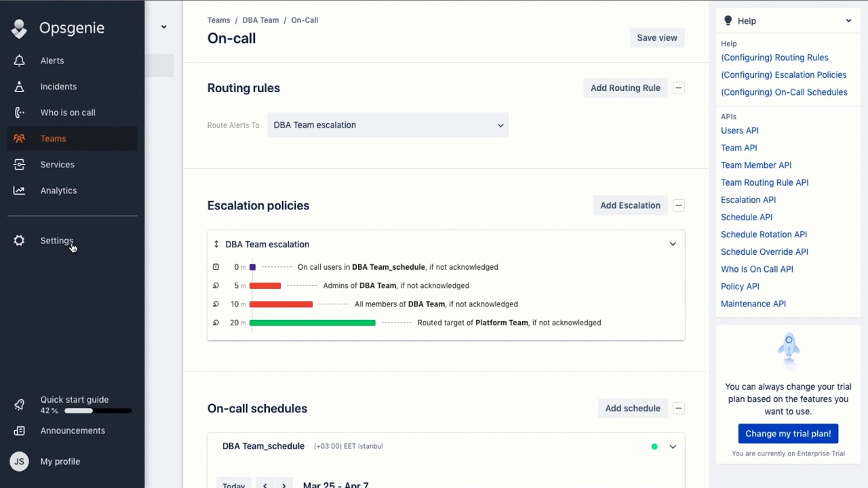Open Incidents cone icon in sidebar
The width and height of the screenshot is (868, 488).
(19, 87)
